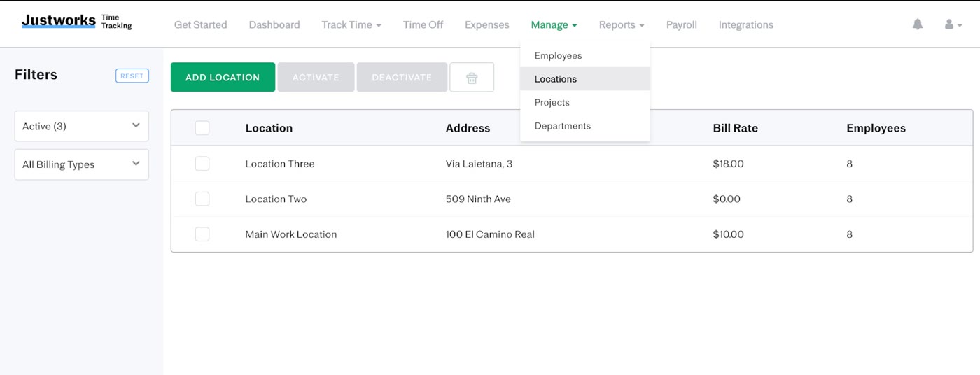Viewport: 980px width, 375px height.
Task: Reset the filters
Action: (132, 76)
